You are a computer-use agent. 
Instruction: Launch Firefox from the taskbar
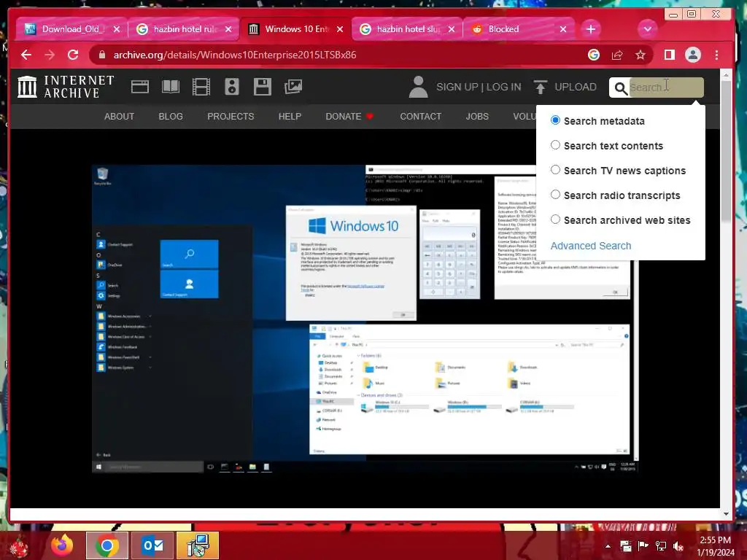click(62, 545)
